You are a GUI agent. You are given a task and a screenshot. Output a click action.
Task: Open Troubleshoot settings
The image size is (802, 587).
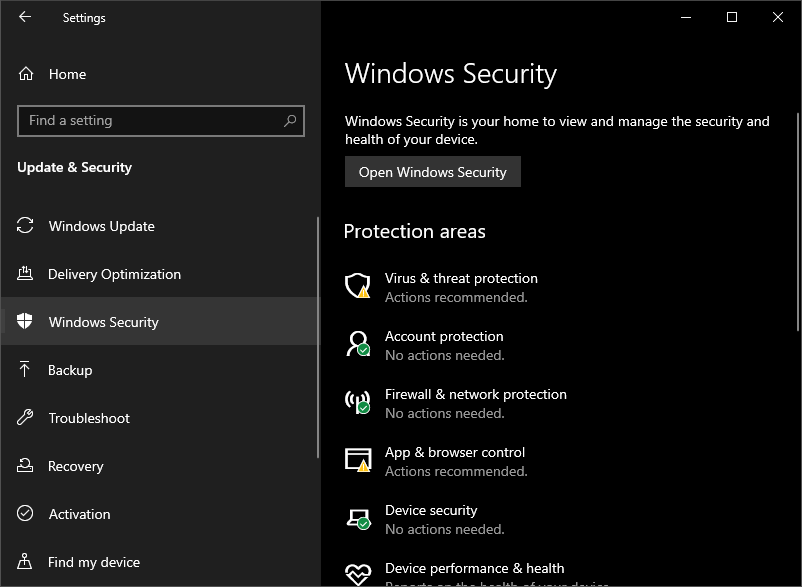(89, 418)
